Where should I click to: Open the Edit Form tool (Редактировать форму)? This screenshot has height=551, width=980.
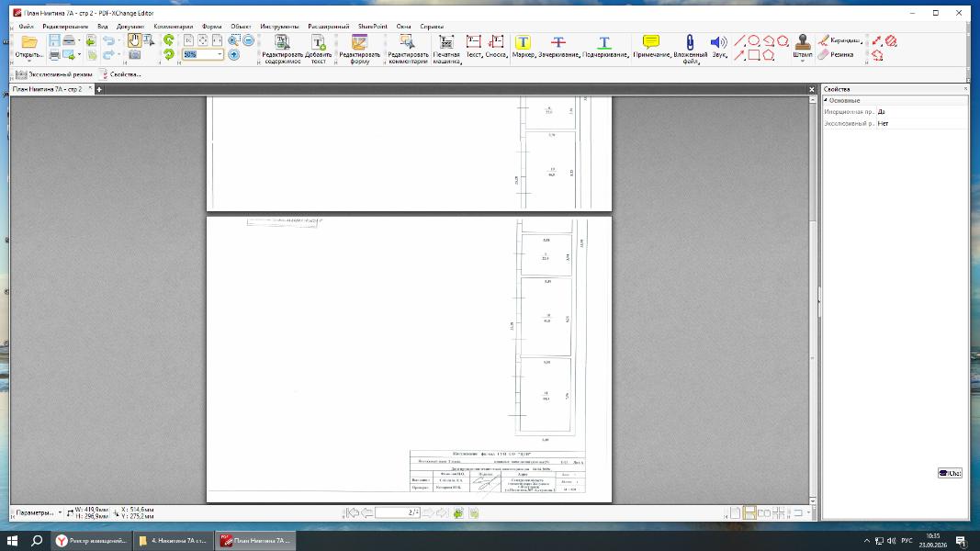359,49
